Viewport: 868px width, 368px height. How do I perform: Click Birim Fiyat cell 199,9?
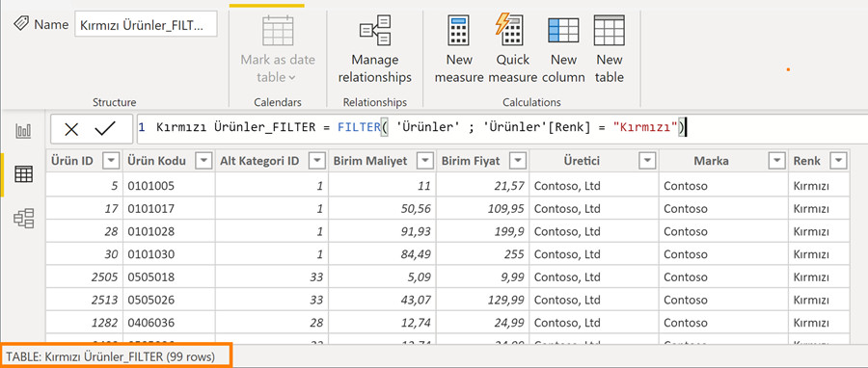pos(483,231)
